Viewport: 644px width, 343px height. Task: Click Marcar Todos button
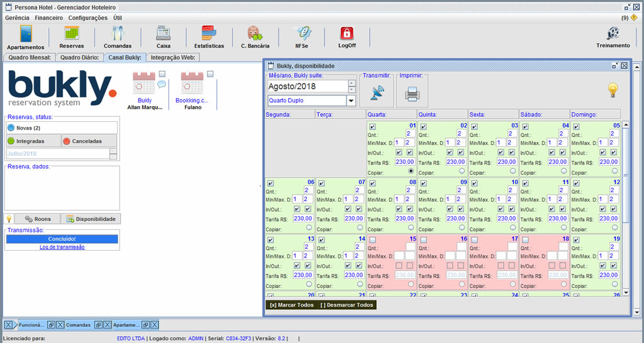click(292, 305)
